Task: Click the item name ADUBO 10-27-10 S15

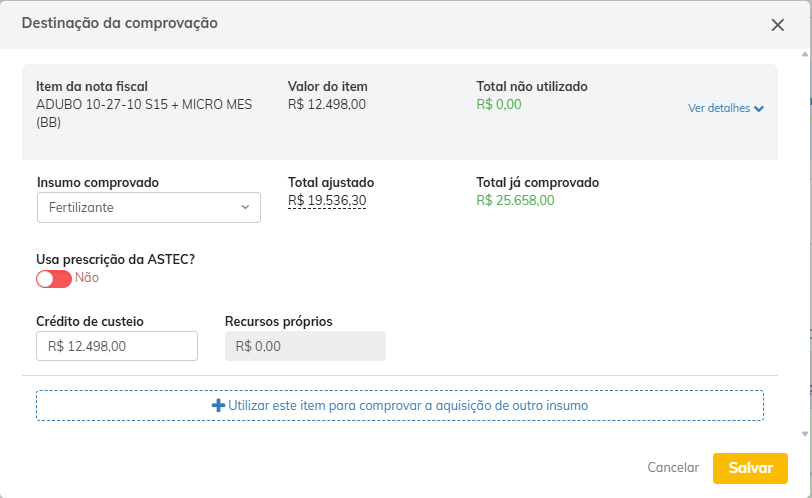Action: [144, 104]
